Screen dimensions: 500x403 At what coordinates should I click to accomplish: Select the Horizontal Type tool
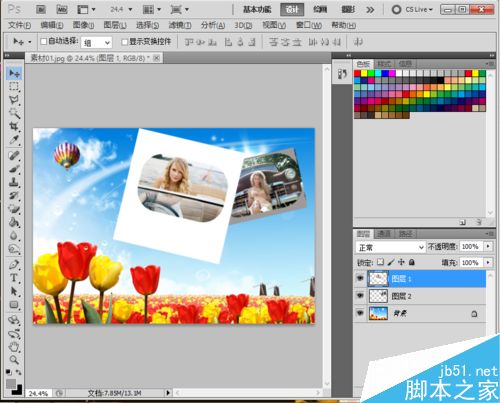point(14,278)
